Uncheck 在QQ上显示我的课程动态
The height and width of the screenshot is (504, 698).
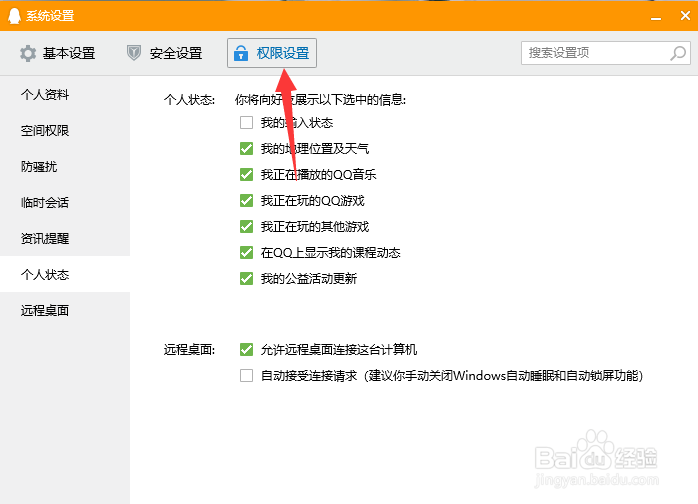[246, 252]
